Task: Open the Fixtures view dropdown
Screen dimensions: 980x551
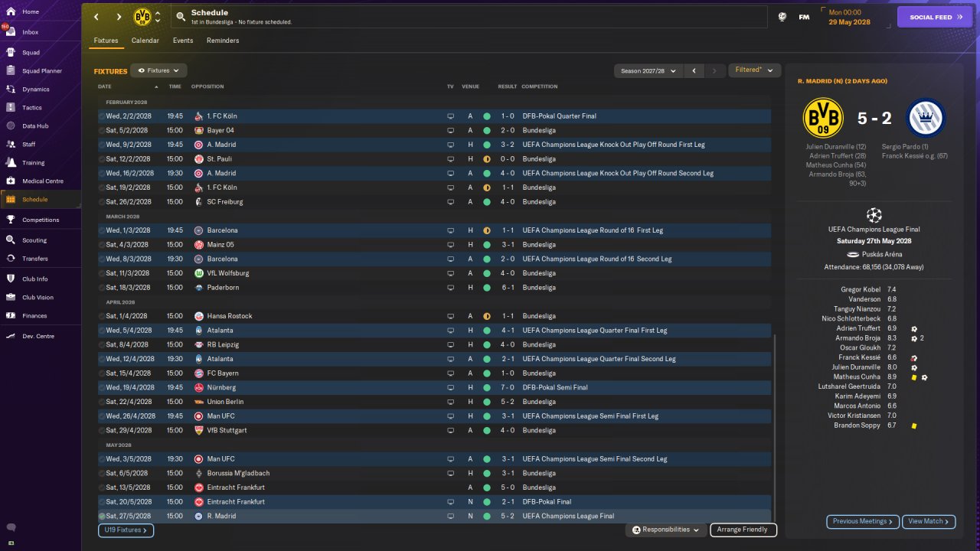Action: 158,70
